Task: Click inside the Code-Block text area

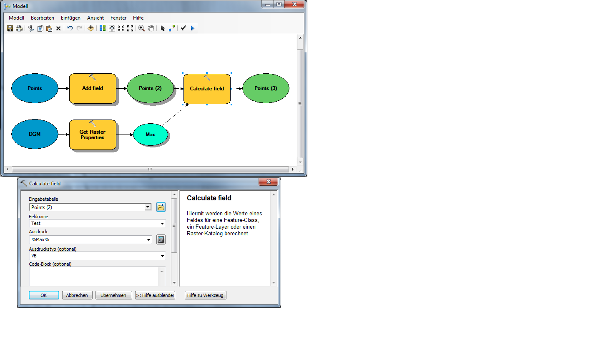Action: pyautogui.click(x=94, y=277)
